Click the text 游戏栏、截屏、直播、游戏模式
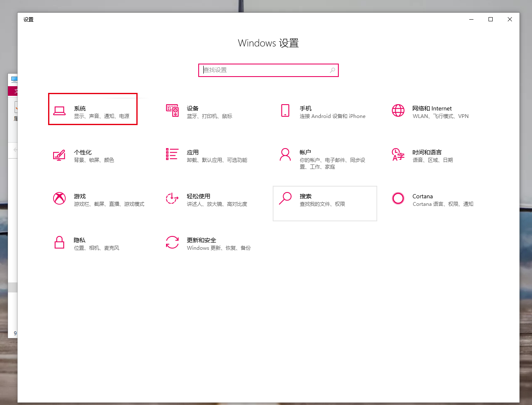 click(109, 204)
